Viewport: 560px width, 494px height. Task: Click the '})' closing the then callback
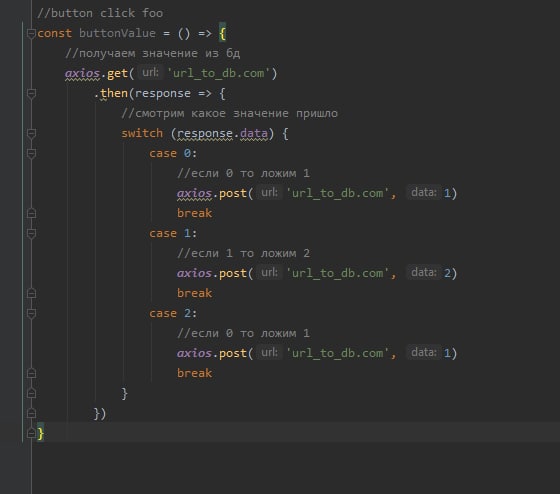[100, 414]
